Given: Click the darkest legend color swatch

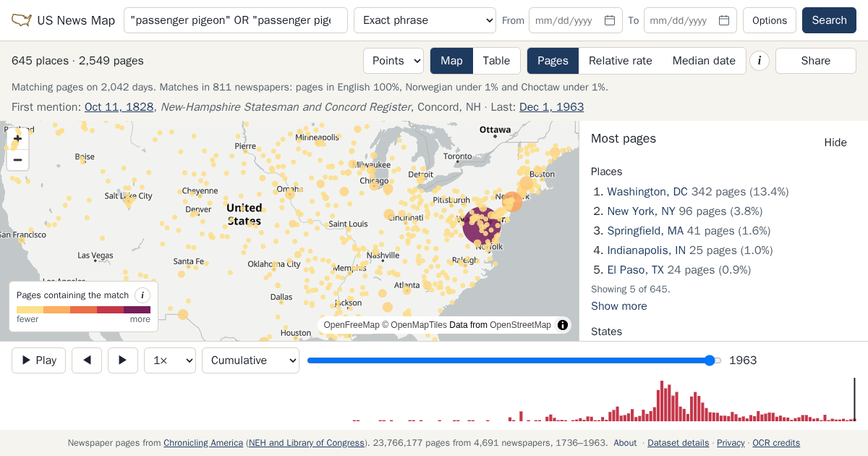Looking at the screenshot, I should [x=137, y=310].
